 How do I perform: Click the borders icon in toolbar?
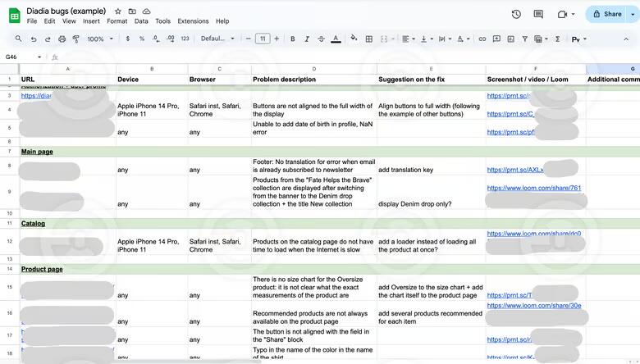tap(369, 39)
